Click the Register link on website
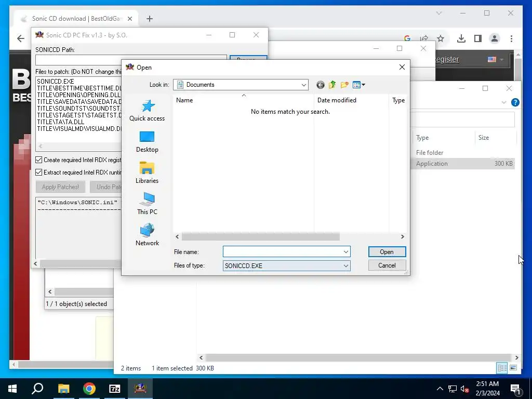532x399 pixels. tap(446, 59)
